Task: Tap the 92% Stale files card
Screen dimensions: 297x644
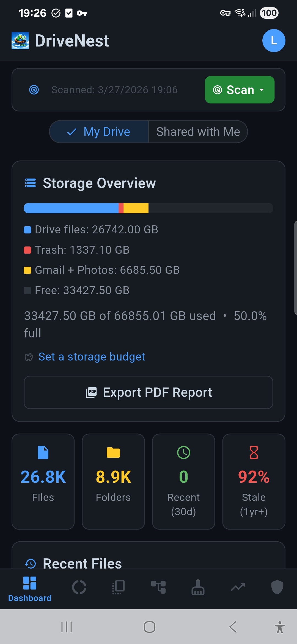Action: coord(254,481)
